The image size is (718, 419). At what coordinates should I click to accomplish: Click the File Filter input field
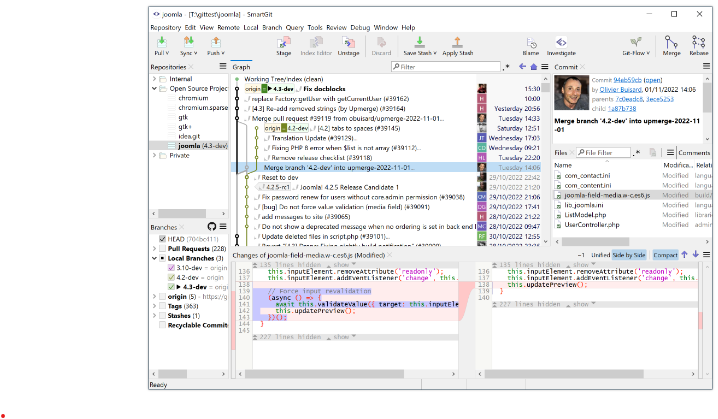pyautogui.click(x=603, y=152)
